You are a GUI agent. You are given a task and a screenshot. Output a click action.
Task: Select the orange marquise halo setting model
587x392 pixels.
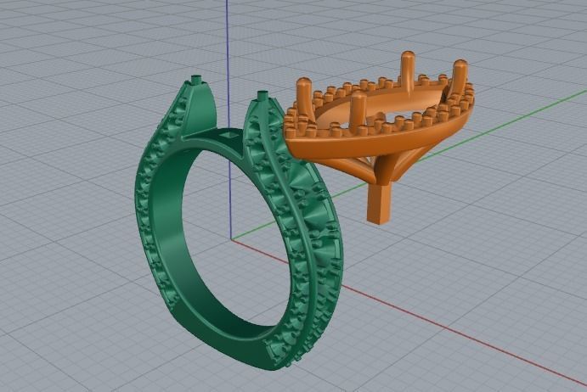[x=378, y=137]
